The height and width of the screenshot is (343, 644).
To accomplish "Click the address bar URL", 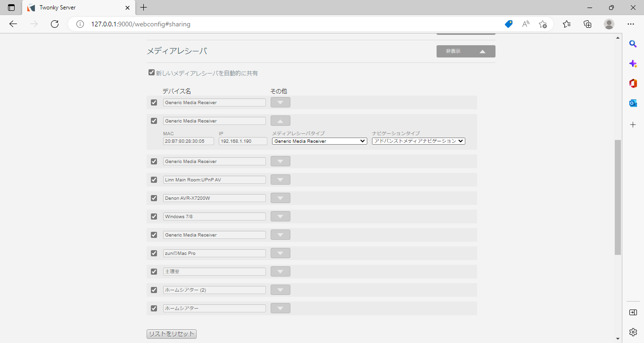I will point(141,24).
